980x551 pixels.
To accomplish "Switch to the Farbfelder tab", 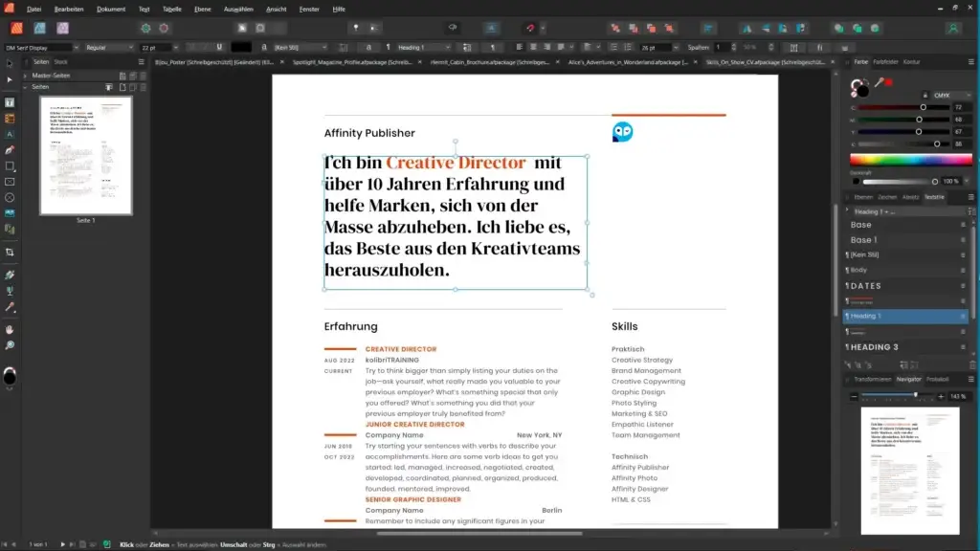I will click(885, 62).
